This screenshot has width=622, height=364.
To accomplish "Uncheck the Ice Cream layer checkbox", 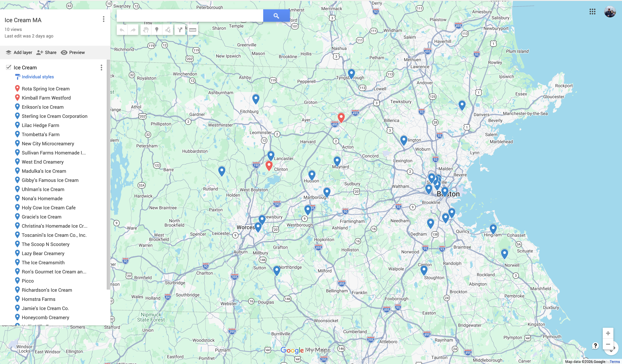I will [x=9, y=67].
